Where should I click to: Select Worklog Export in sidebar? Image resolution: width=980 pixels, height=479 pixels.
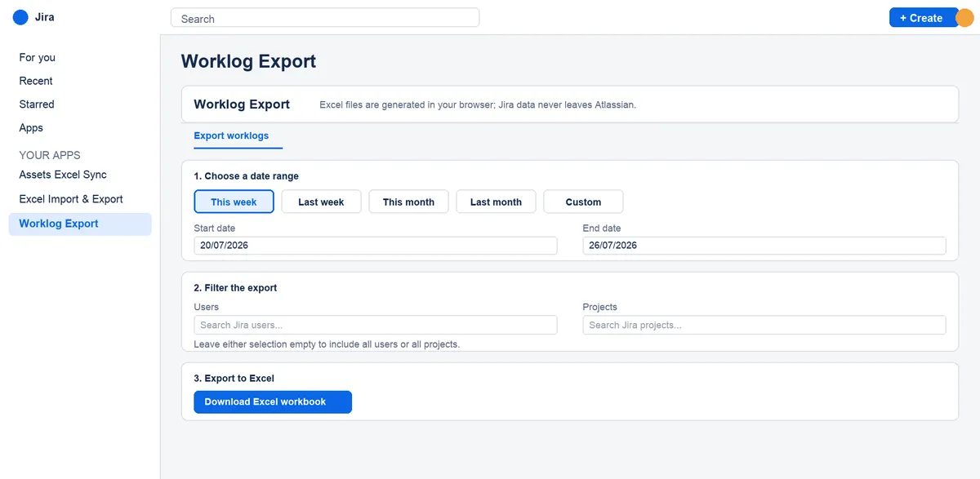click(80, 224)
